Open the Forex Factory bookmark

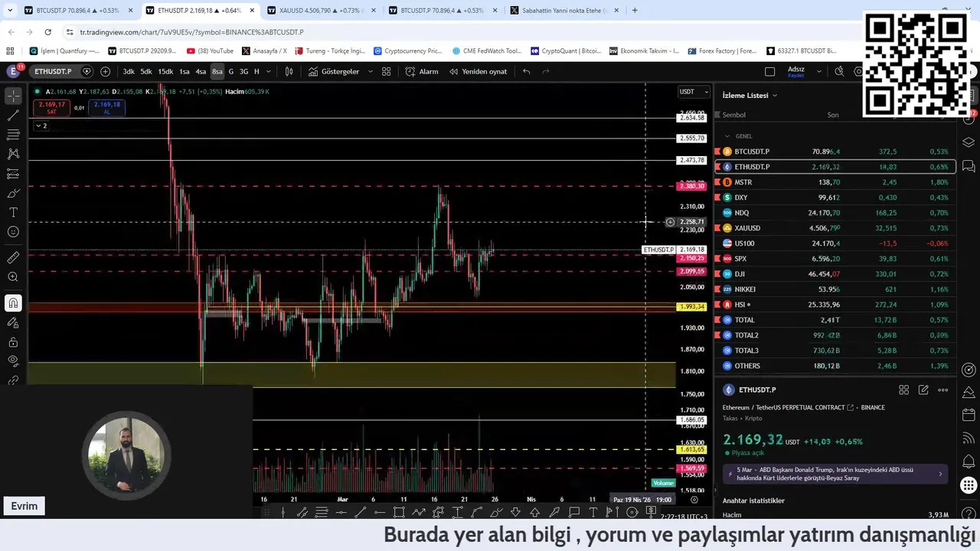point(722,51)
